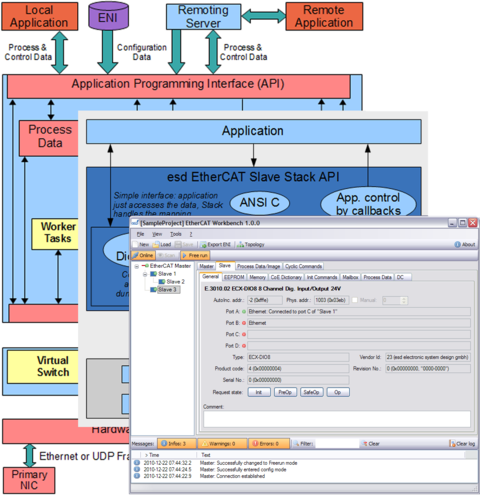480x495 pixels.
Task: Toggle the Errors: 0 message filter
Action: (x=269, y=444)
